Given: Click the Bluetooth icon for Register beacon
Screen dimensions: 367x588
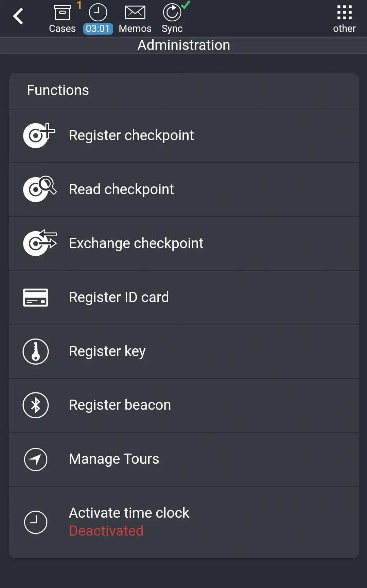Looking at the screenshot, I should click(36, 405).
